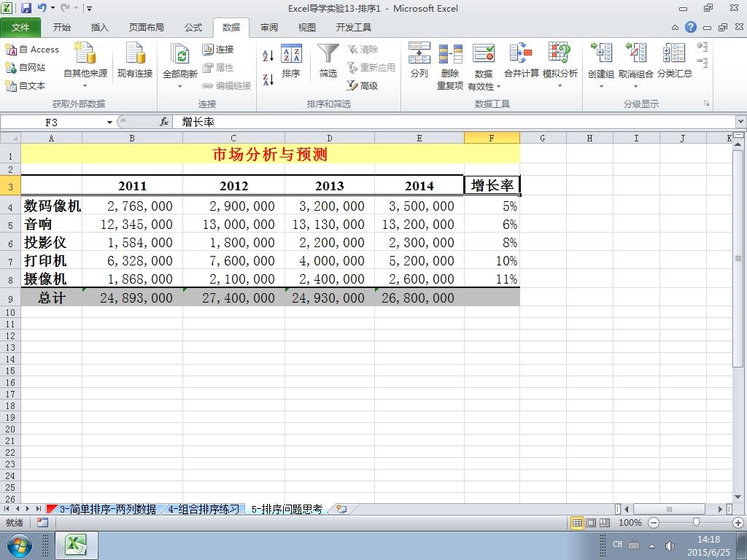Click Text to Columns (分列)
The height and width of the screenshot is (560, 747).
pos(419,61)
